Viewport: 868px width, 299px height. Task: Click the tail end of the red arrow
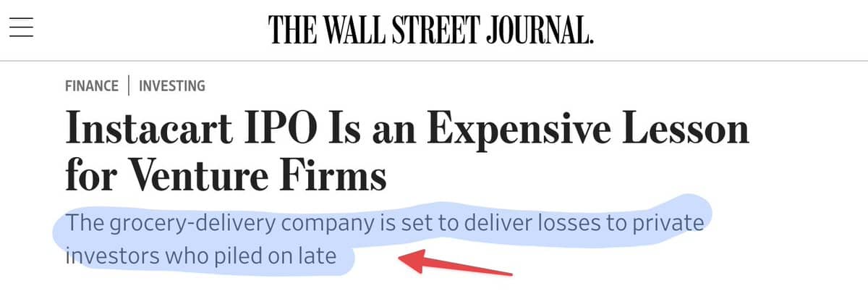tap(506, 274)
